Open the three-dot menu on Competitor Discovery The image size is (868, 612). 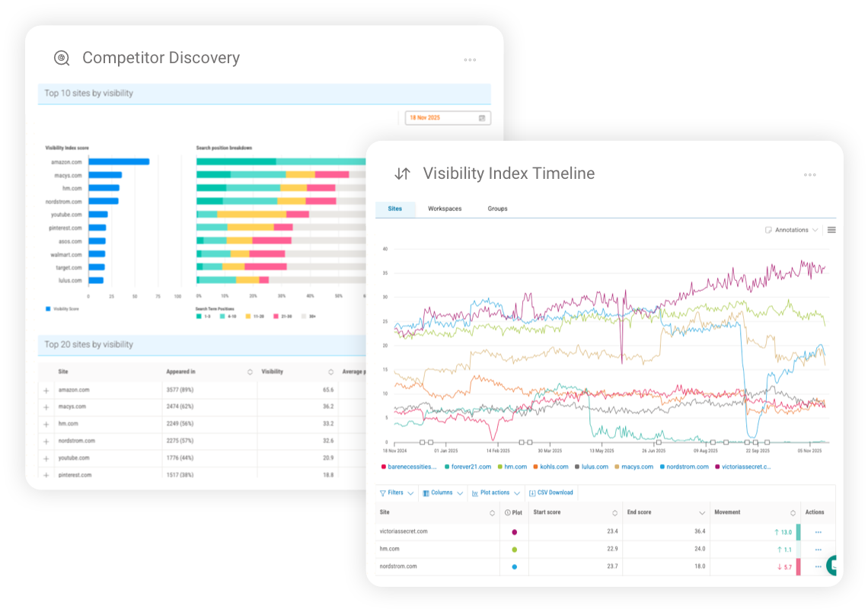pyautogui.click(x=470, y=59)
